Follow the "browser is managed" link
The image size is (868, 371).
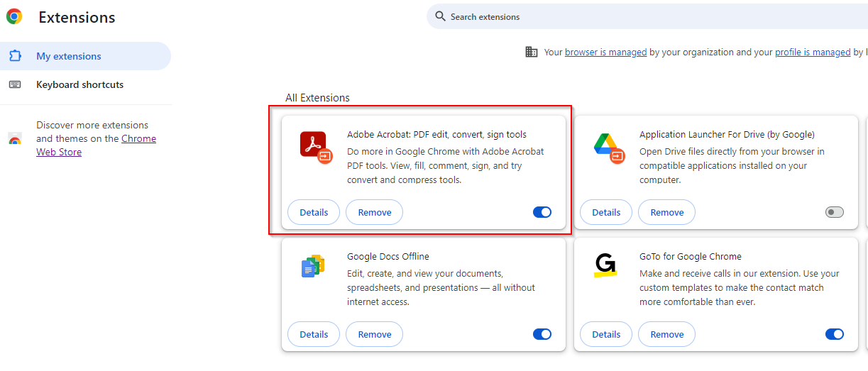[x=605, y=52]
